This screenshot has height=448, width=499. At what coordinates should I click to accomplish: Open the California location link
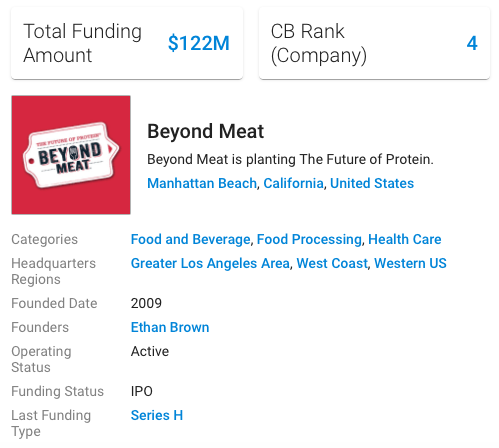293,183
